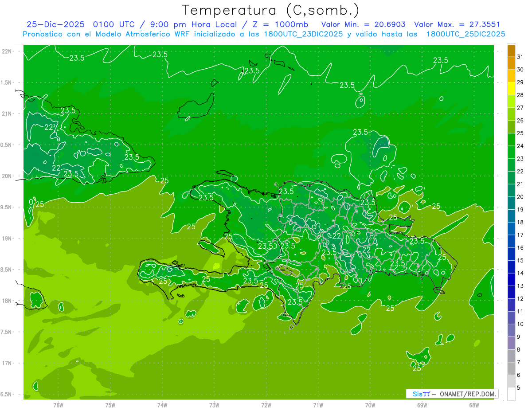
Task: Click the dark orange swatch topping the color scale
Action: (511, 51)
